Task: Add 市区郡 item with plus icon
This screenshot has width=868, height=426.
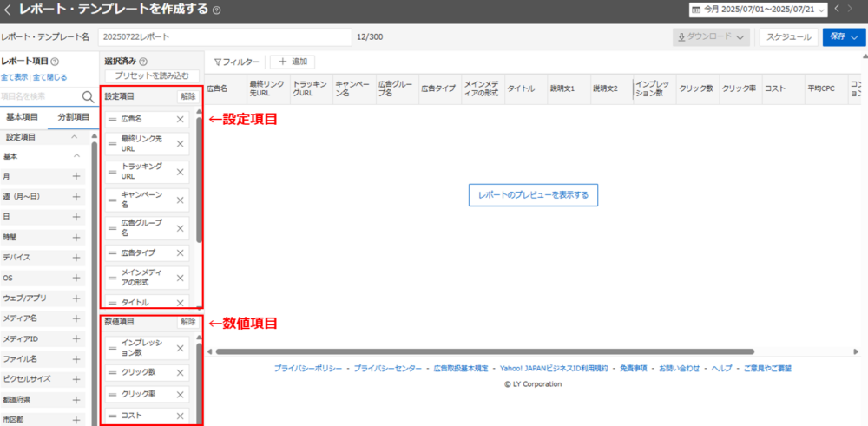Action: point(76,419)
